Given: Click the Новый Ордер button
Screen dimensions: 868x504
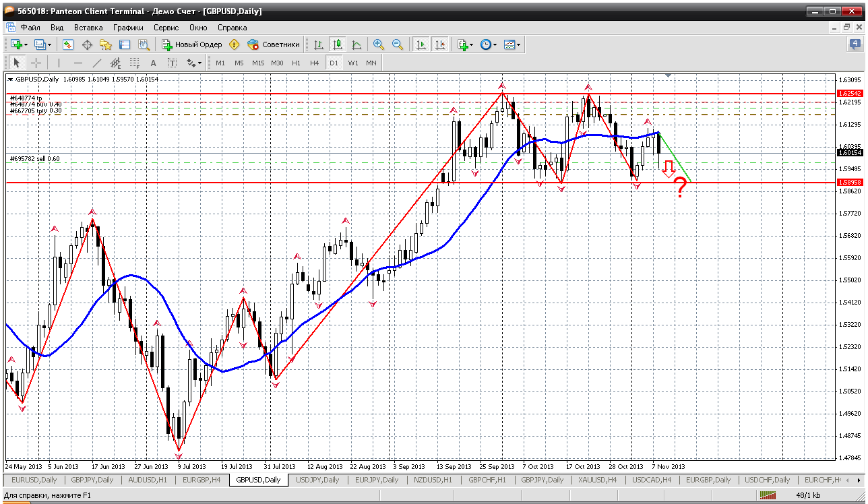Looking at the screenshot, I should pos(192,44).
